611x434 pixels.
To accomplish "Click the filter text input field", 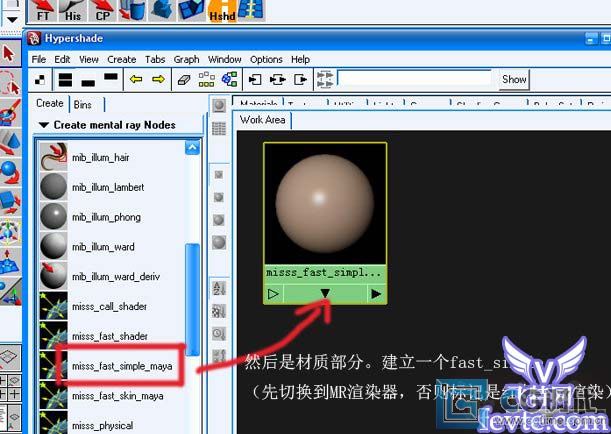I will click(x=415, y=78).
